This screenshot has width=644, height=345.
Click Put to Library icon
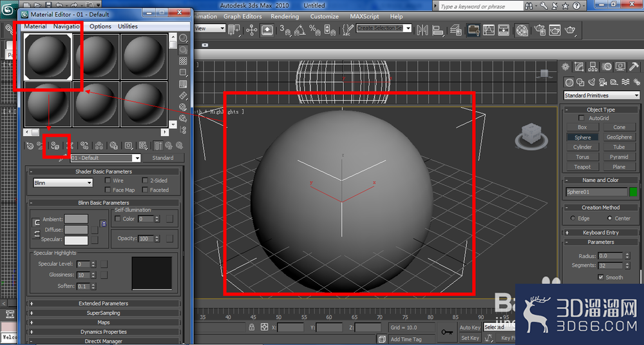point(114,146)
